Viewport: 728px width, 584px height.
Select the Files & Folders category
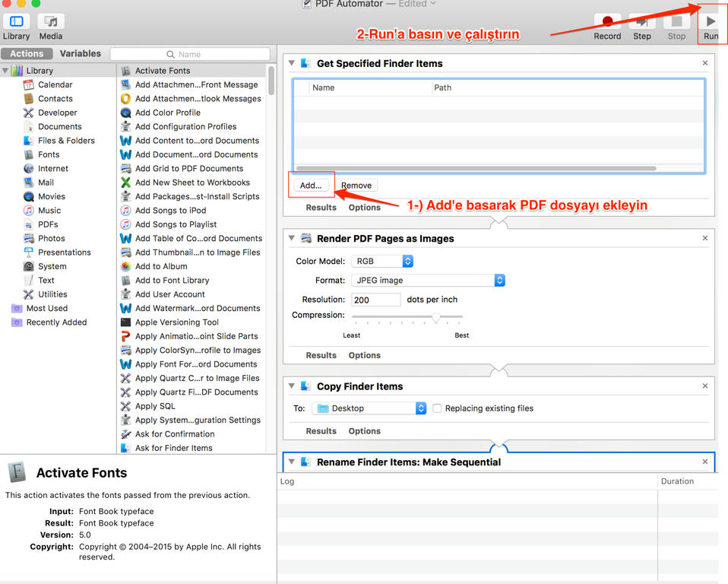[66, 141]
